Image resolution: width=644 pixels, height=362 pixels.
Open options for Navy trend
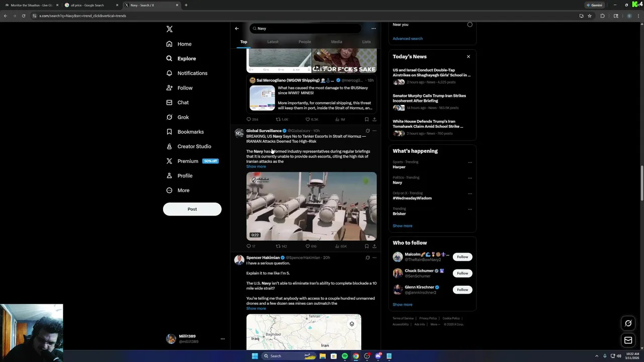point(470,178)
